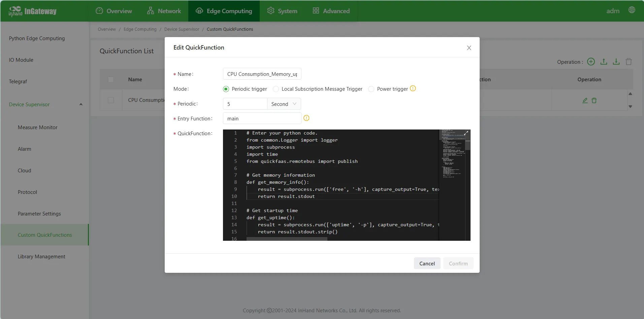Open the Second unit dropdown
The width and height of the screenshot is (644, 319).
tap(284, 104)
